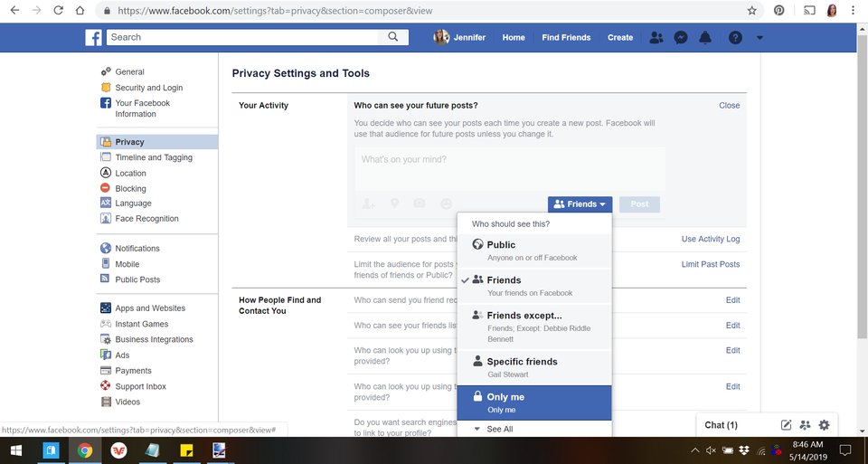This screenshot has height=464, width=868.
Task: Open Public Posts settings
Action: 137,279
